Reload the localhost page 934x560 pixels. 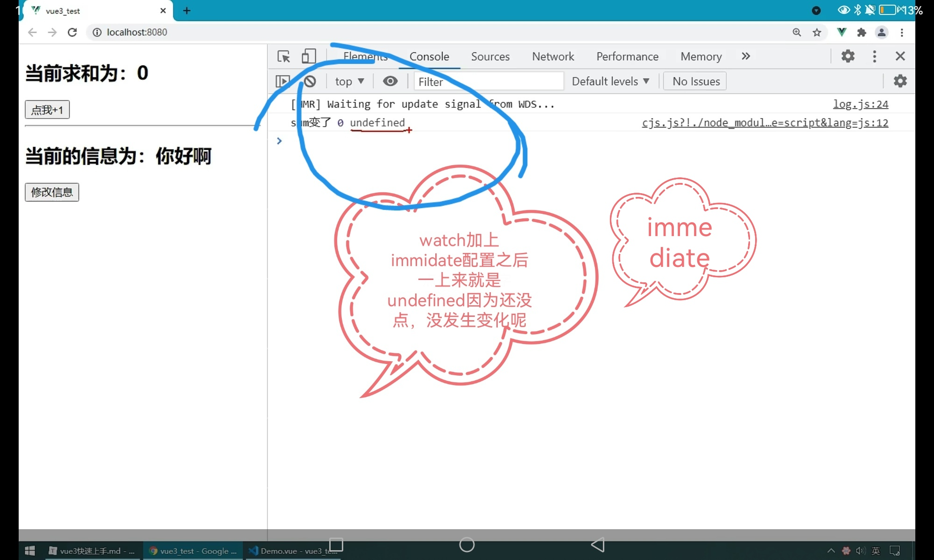(x=72, y=32)
